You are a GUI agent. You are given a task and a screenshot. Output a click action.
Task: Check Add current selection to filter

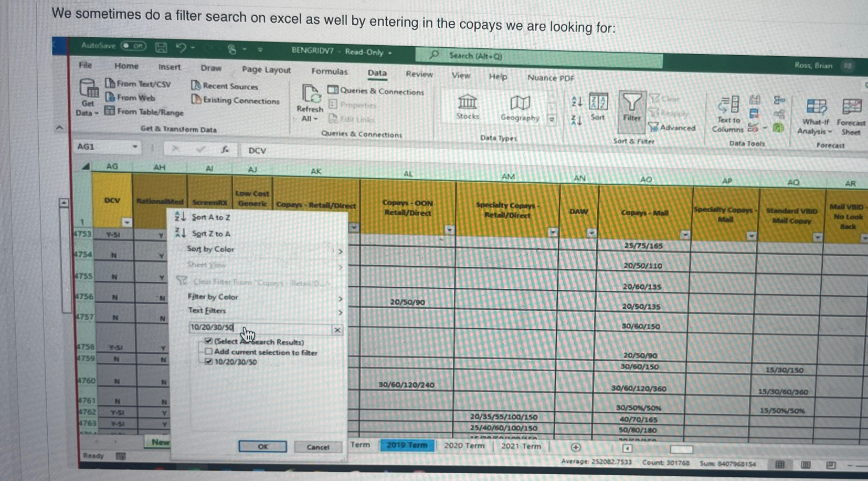pyautogui.click(x=208, y=351)
